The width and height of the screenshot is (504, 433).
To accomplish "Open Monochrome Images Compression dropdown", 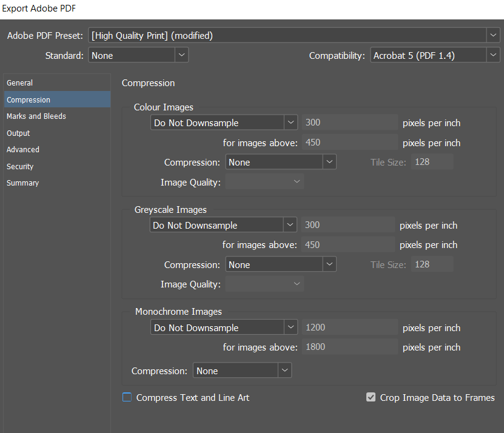I will click(242, 371).
